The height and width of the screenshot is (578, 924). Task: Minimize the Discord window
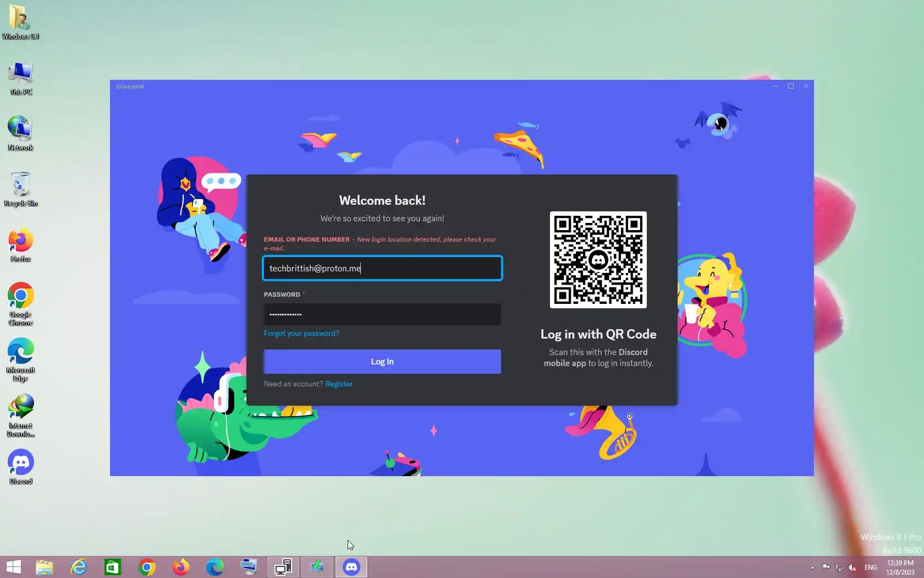[776, 86]
